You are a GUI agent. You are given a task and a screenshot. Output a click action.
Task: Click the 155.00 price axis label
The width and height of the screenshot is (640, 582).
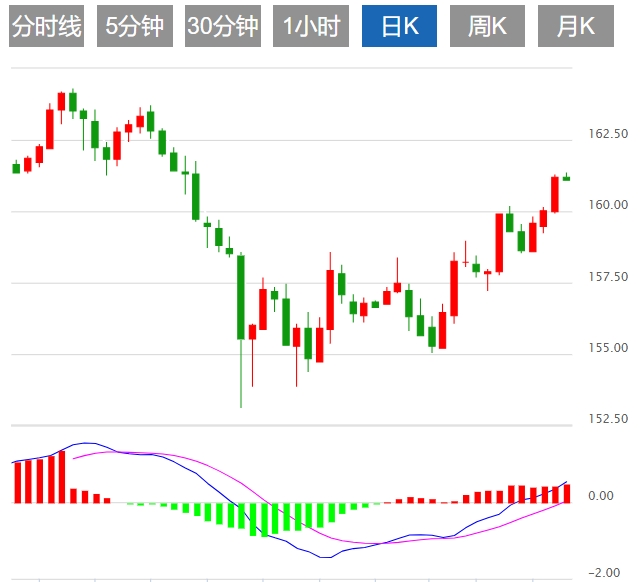coord(607,348)
